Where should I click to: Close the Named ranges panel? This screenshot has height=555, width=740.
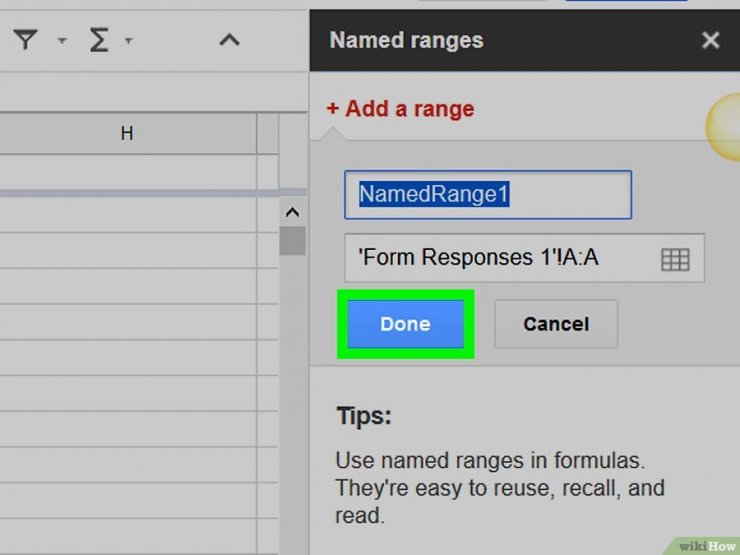click(710, 40)
